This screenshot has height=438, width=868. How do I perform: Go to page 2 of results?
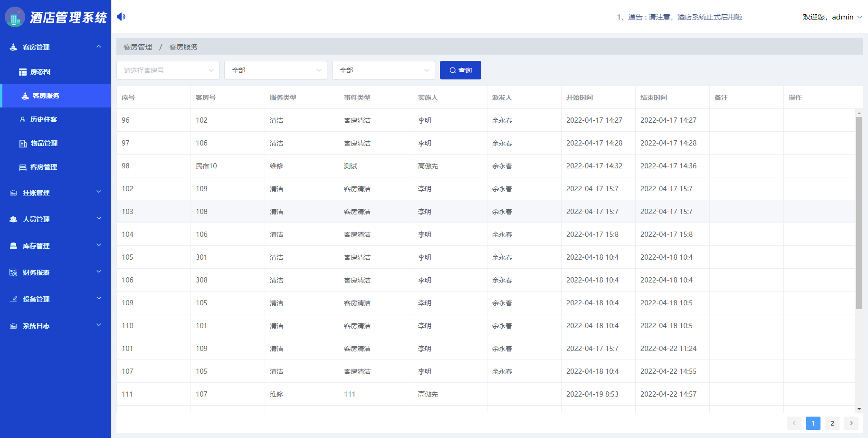click(x=832, y=423)
